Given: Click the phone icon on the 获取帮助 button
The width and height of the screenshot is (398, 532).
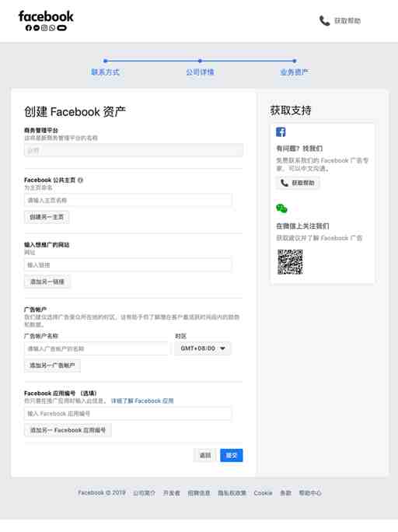Looking at the screenshot, I should coord(284,183).
